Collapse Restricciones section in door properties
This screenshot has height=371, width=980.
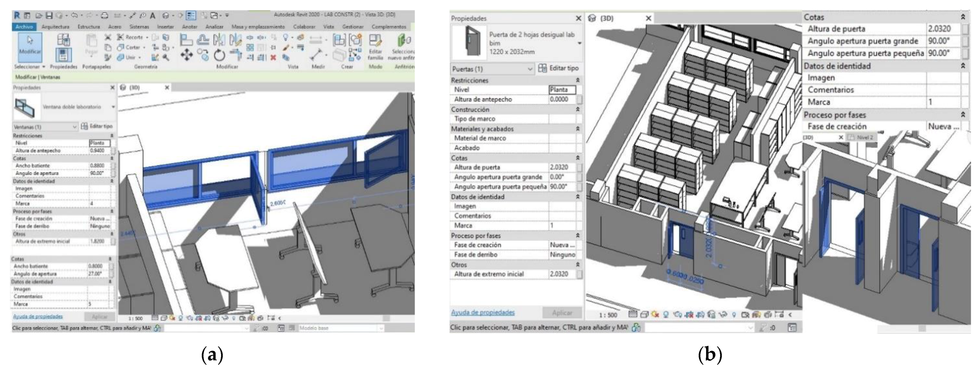[x=578, y=80]
